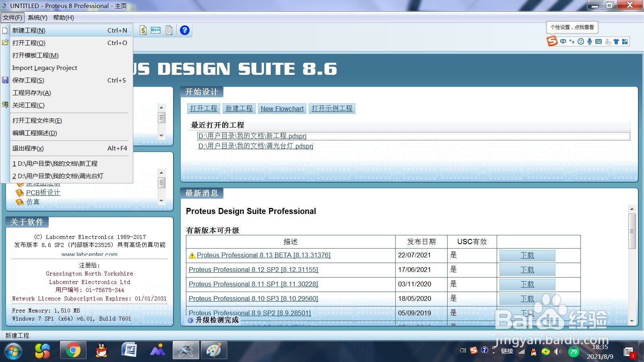Click the www.labcenter.com link

(x=89, y=254)
